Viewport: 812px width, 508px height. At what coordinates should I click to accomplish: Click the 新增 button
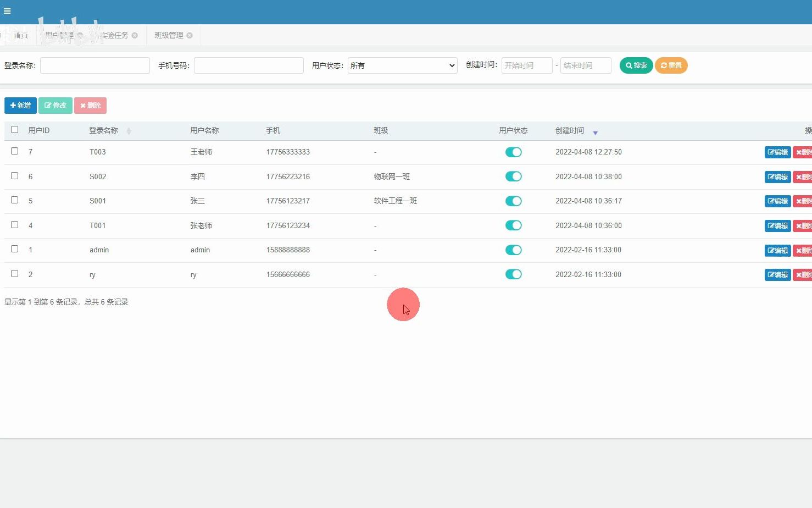click(x=20, y=106)
